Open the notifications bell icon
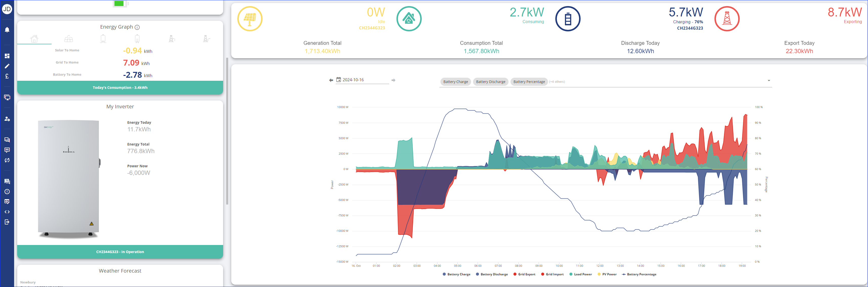 point(7,30)
